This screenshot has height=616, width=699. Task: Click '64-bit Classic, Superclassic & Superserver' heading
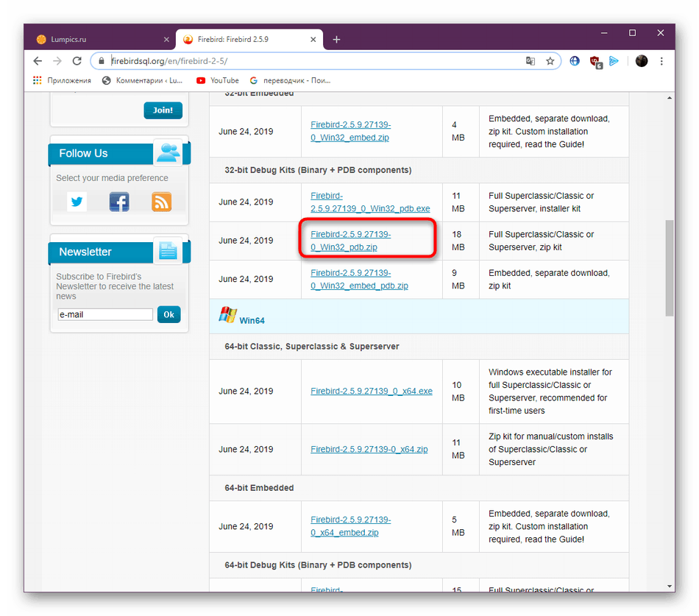(x=312, y=347)
